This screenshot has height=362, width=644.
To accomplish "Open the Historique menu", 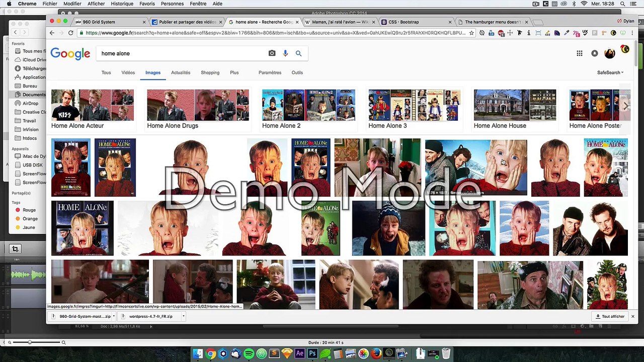I will coord(122,4).
